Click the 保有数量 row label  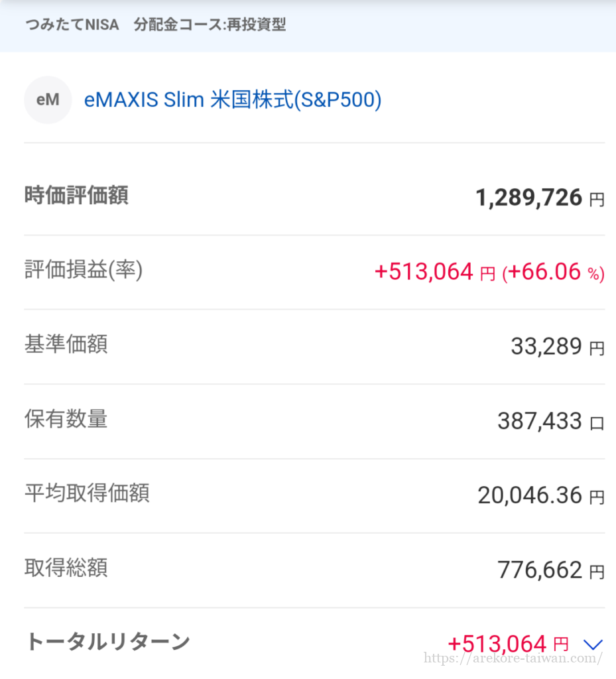point(66,419)
